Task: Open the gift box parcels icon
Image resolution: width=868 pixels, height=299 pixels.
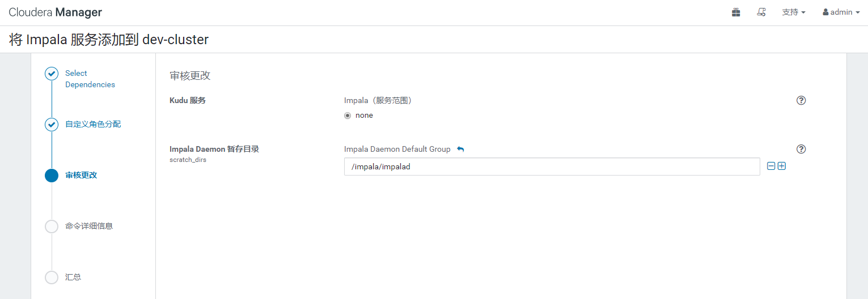Action: 736,12
